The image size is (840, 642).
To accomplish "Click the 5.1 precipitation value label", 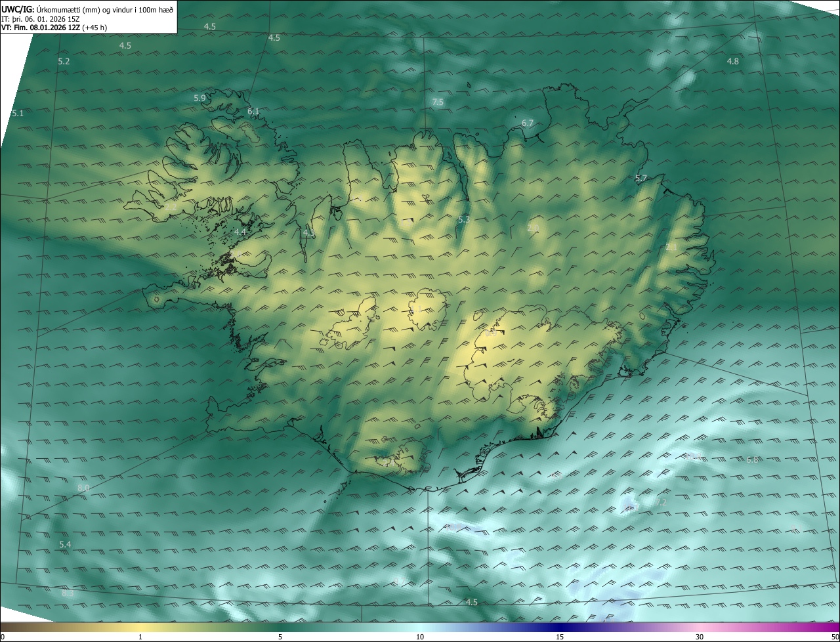I will [x=18, y=113].
